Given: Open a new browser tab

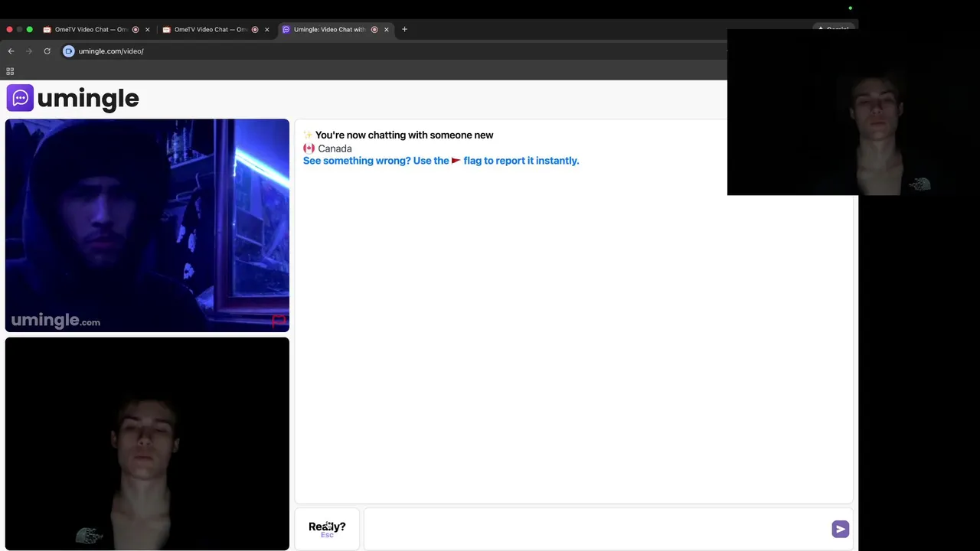Looking at the screenshot, I should [404, 29].
